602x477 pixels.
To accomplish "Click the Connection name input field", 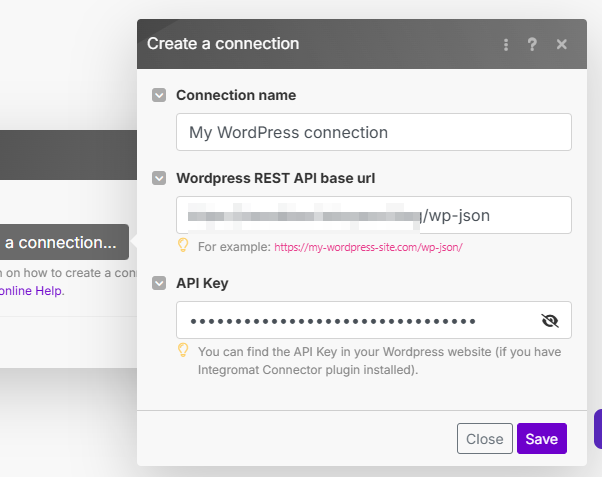I will click(x=374, y=132).
